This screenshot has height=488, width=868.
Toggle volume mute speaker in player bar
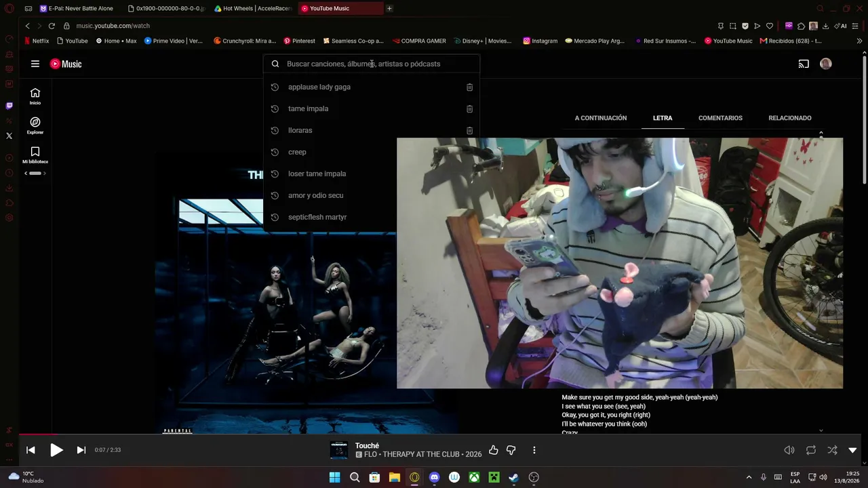[x=789, y=450]
